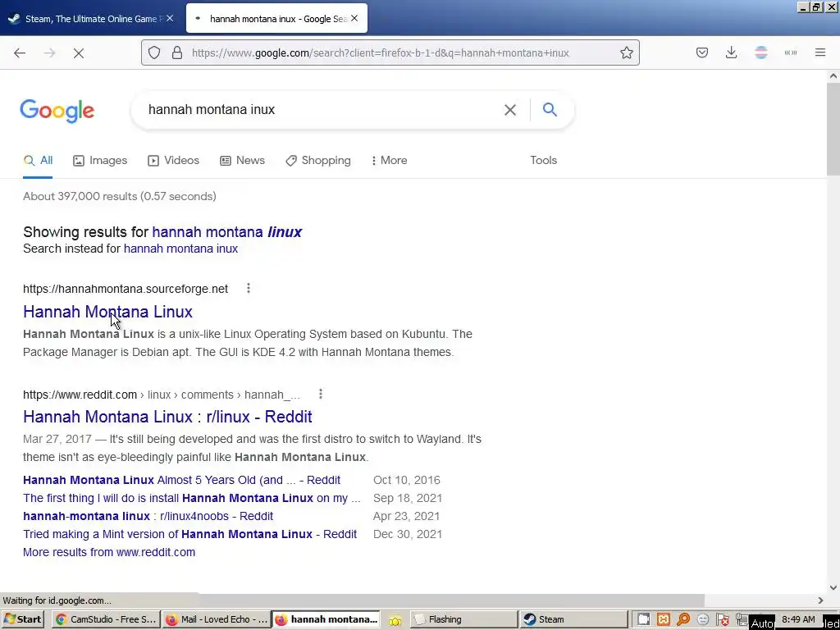
Task: Click the yellow icon in the taskbar
Action: pos(395,621)
